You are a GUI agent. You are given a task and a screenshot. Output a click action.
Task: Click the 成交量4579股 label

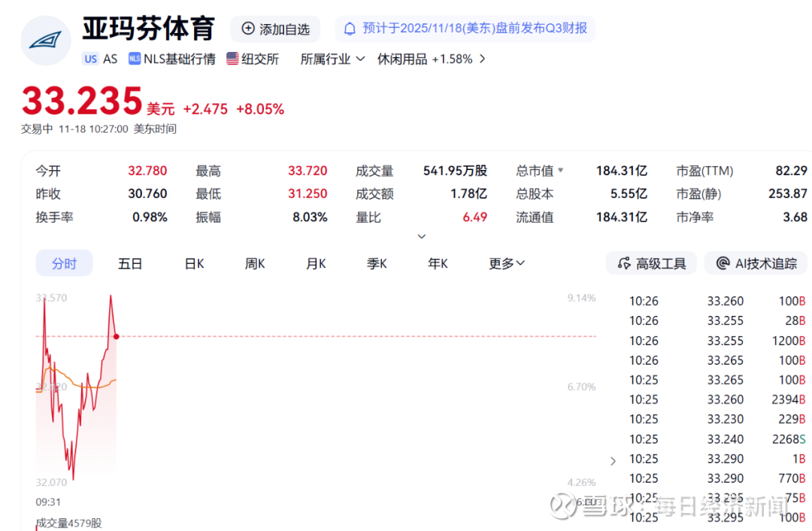[68, 523]
